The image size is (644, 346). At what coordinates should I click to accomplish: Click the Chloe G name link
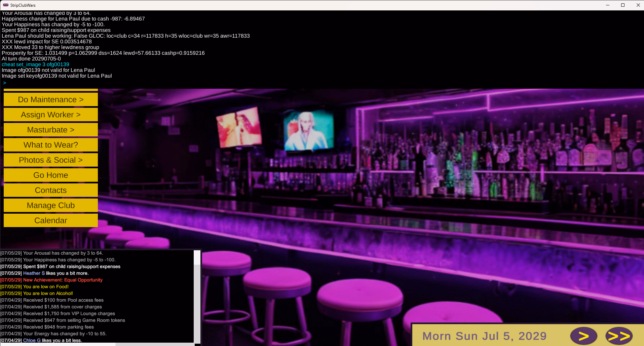pyautogui.click(x=32, y=340)
